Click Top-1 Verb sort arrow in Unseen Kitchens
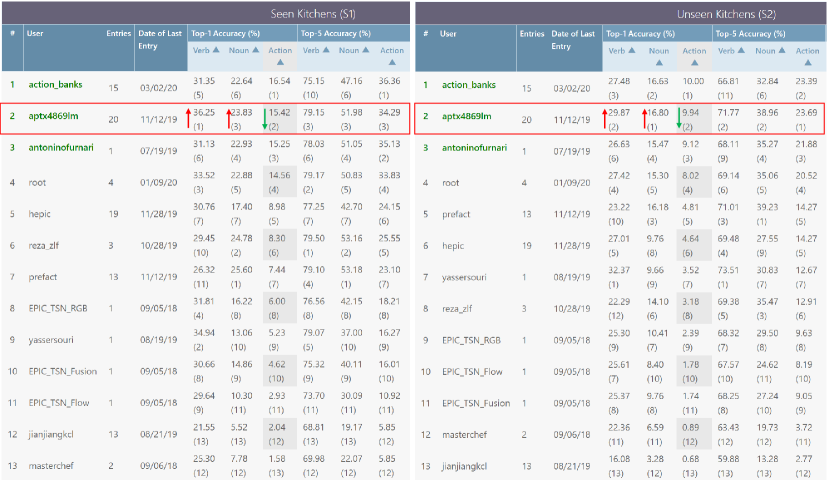The image size is (830, 483). (631, 51)
